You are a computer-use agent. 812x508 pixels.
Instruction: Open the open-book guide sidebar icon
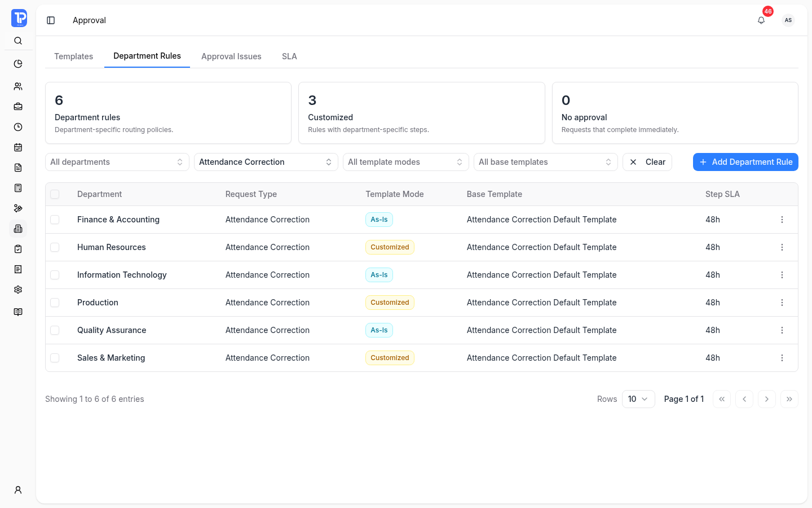click(18, 312)
